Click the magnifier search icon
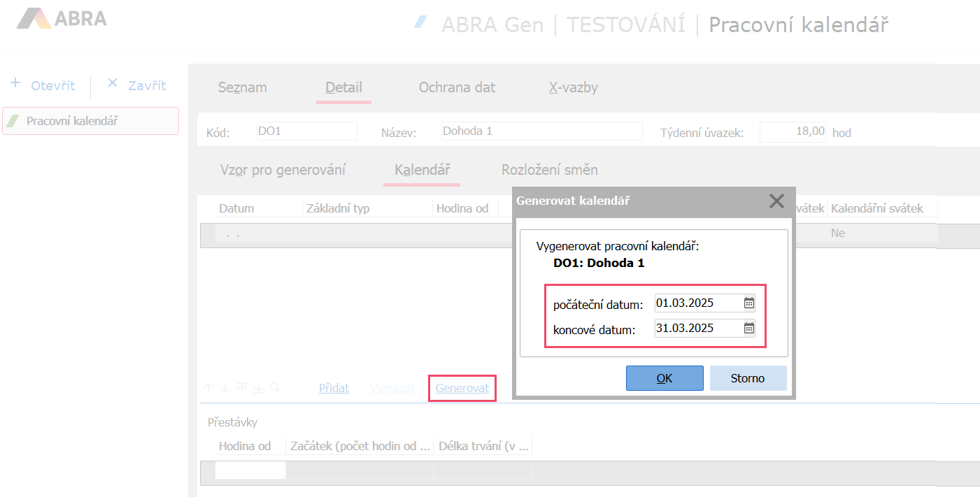980x497 pixels. tap(275, 388)
